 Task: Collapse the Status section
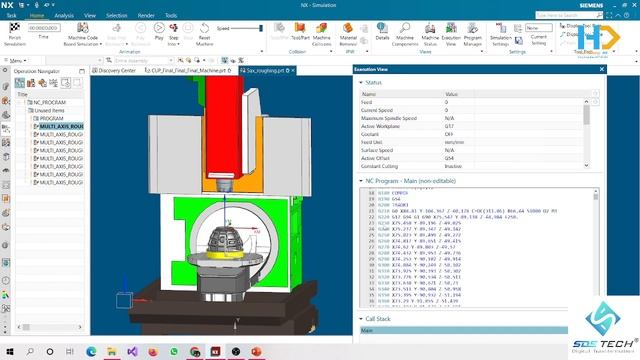pos(361,82)
